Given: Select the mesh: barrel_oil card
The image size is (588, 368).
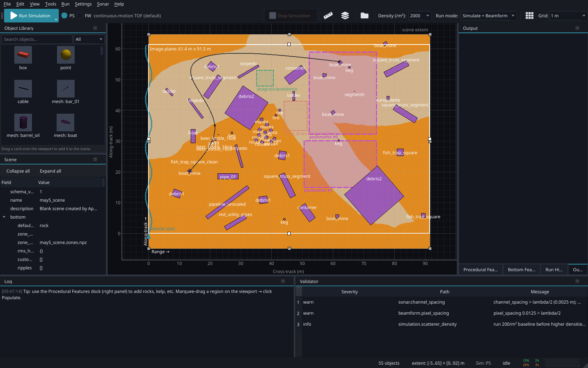Looking at the screenshot, I should pyautogui.click(x=23, y=126).
